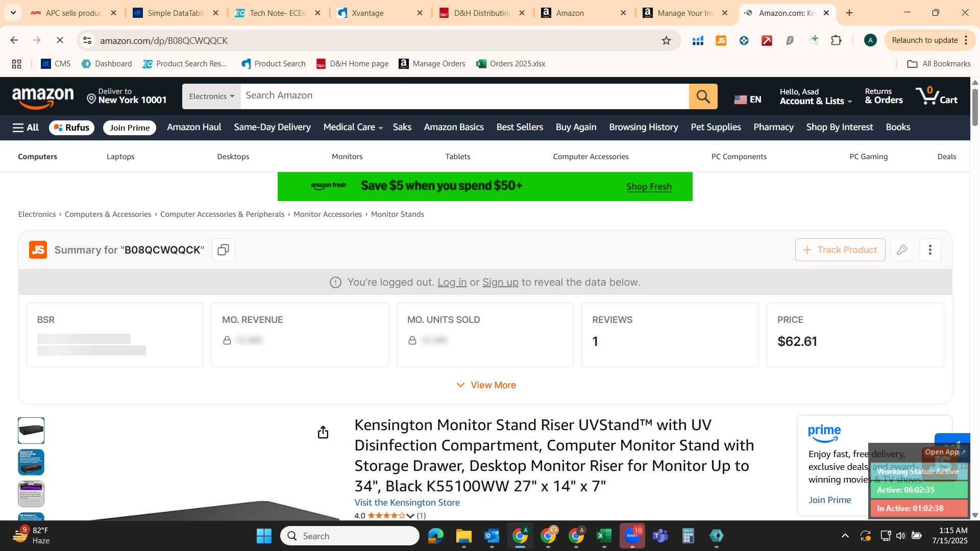Open the Best Sellers nav item
980x551 pixels.
[520, 127]
